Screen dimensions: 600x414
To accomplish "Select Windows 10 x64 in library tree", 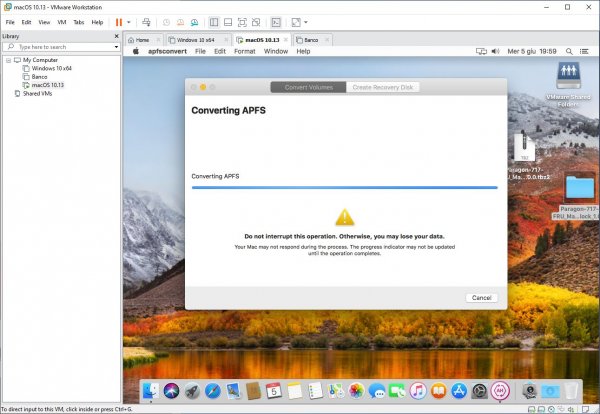I will click(x=47, y=68).
